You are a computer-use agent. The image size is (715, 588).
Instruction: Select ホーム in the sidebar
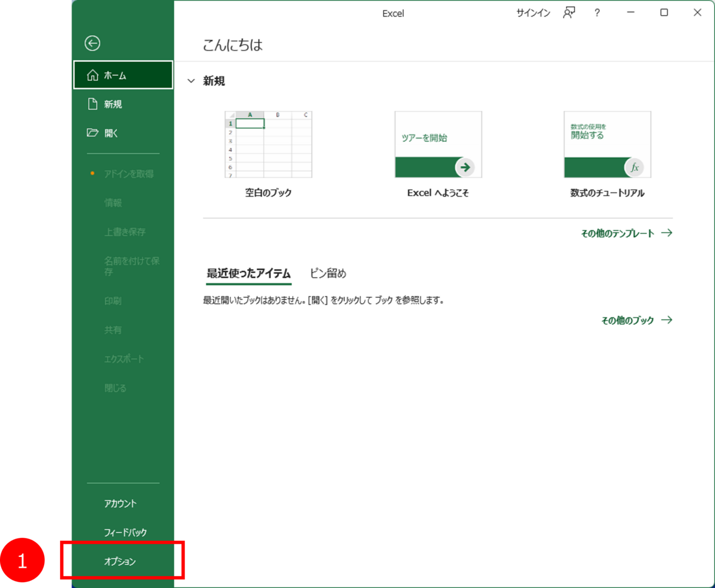pyautogui.click(x=123, y=75)
